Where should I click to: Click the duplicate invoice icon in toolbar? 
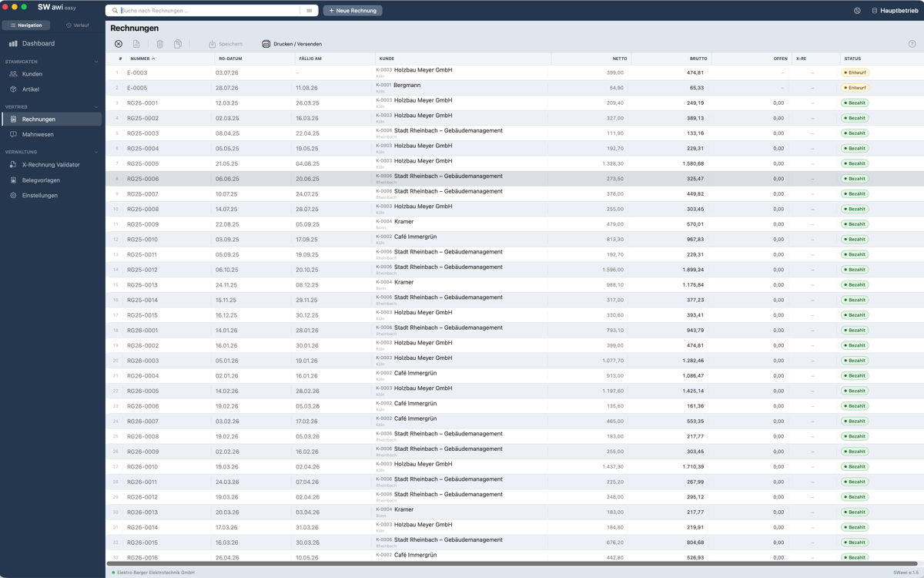point(178,44)
